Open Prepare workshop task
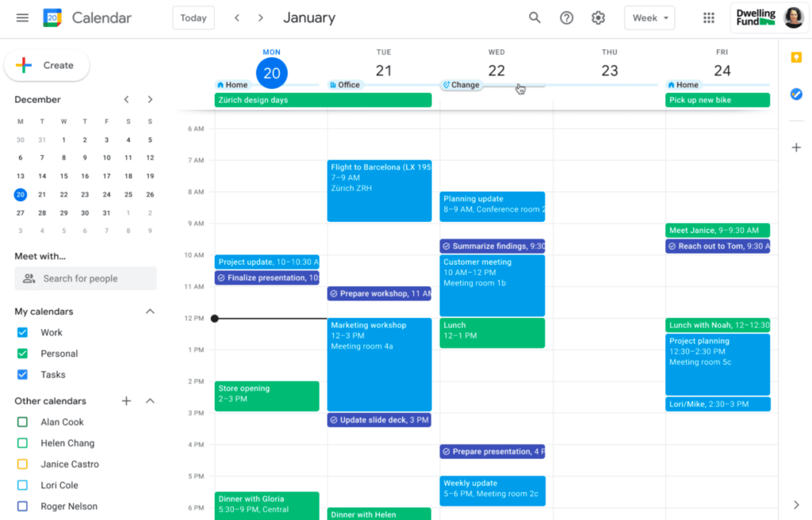This screenshot has width=812, height=520. (x=379, y=293)
